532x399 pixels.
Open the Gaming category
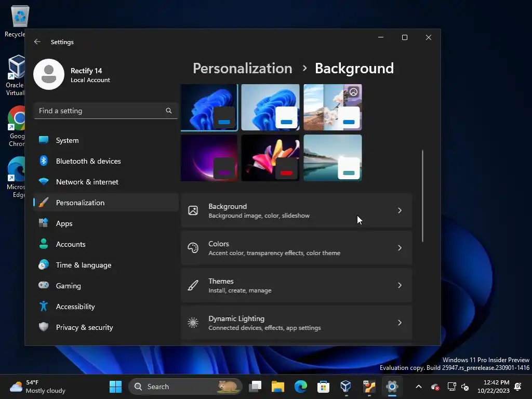[106, 286]
